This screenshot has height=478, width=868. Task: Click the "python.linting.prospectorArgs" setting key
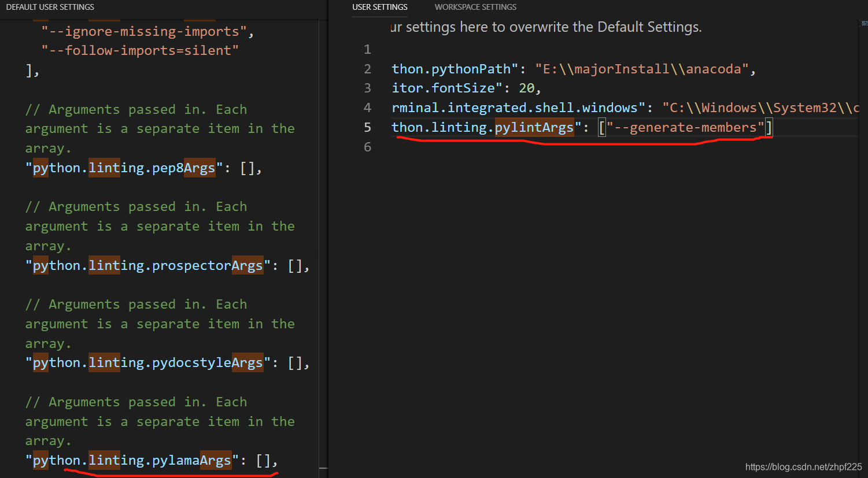(148, 266)
